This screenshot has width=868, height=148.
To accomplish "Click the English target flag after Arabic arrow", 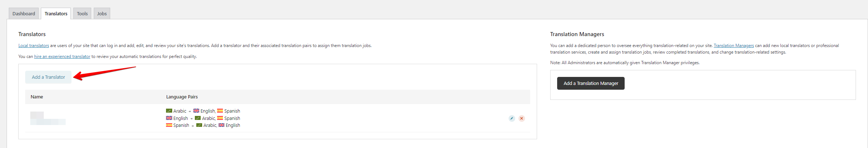I will (196, 111).
